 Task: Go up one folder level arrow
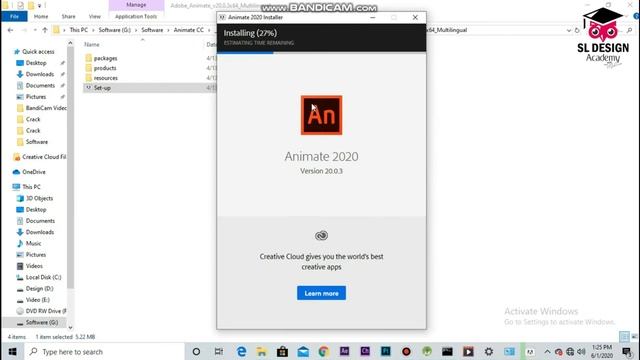(45, 30)
